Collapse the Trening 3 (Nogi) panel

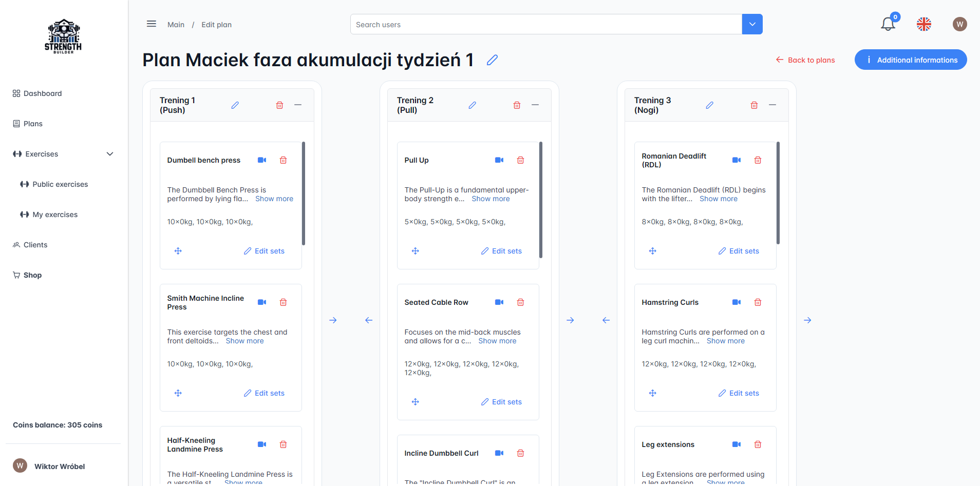[772, 105]
